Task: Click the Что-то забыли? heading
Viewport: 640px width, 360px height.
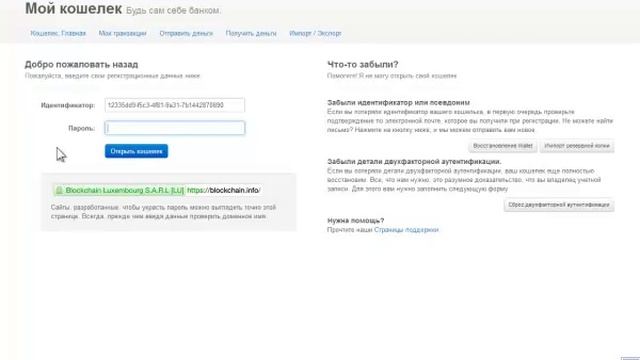Action: click(x=362, y=64)
